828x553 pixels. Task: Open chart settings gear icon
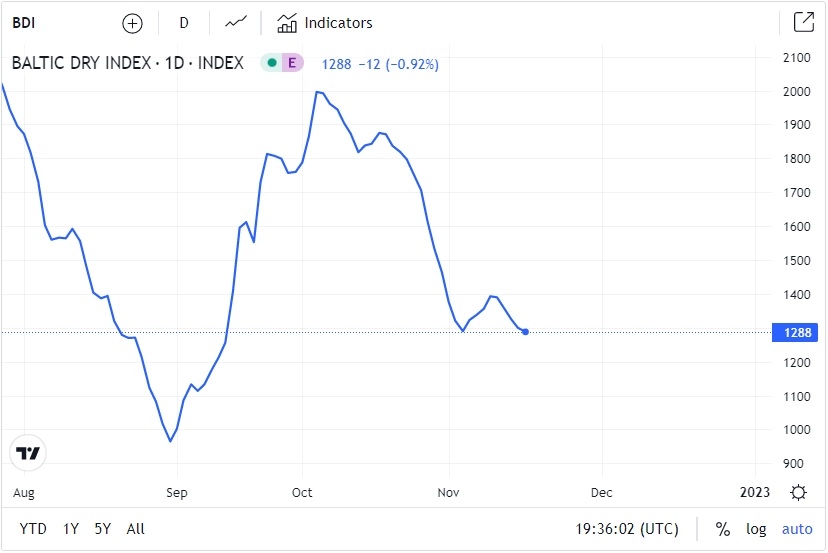(x=798, y=492)
